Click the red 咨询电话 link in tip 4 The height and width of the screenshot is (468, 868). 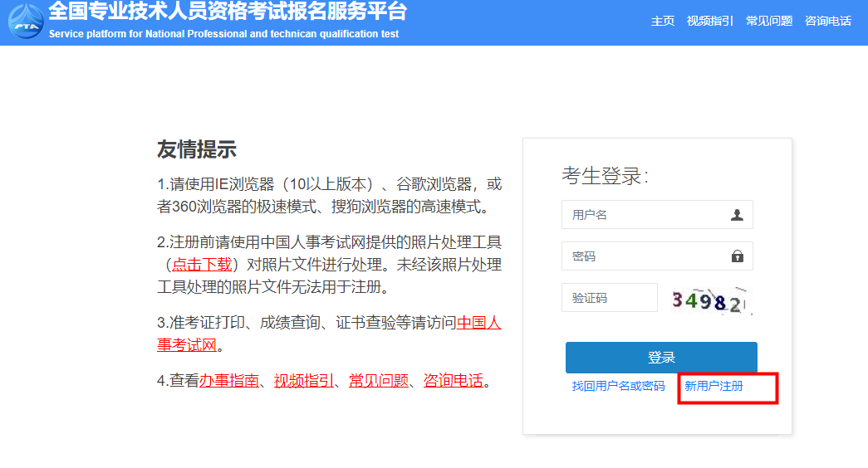coord(454,381)
